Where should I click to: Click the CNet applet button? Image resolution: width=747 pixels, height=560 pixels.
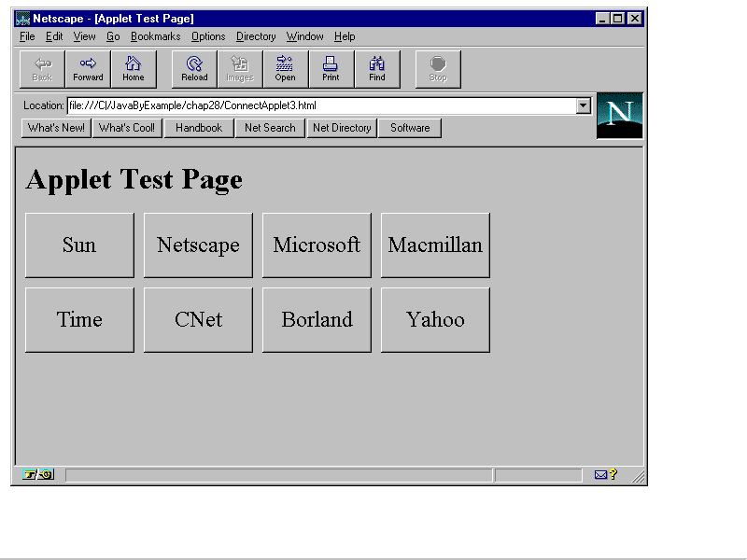198,320
